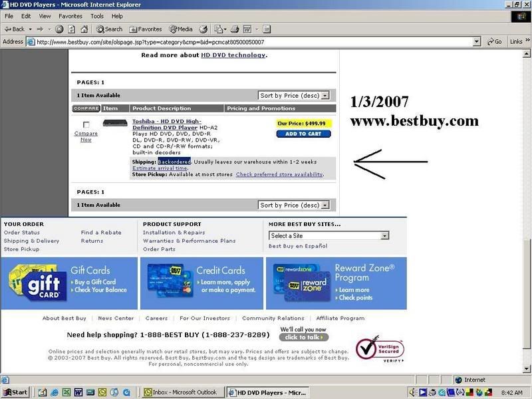Launch Outlook from Quick Launch
This screenshot has width=532, height=399.
click(102, 392)
